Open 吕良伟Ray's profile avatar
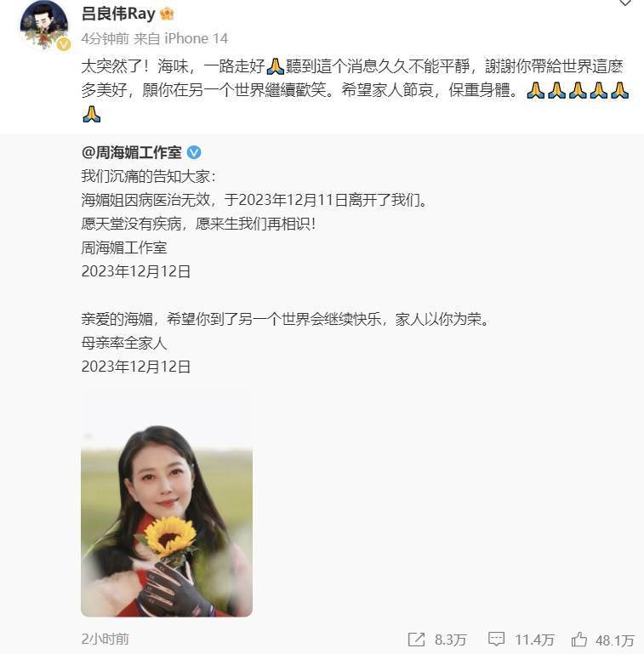Screen dimensions: 644x654 click(x=44, y=26)
